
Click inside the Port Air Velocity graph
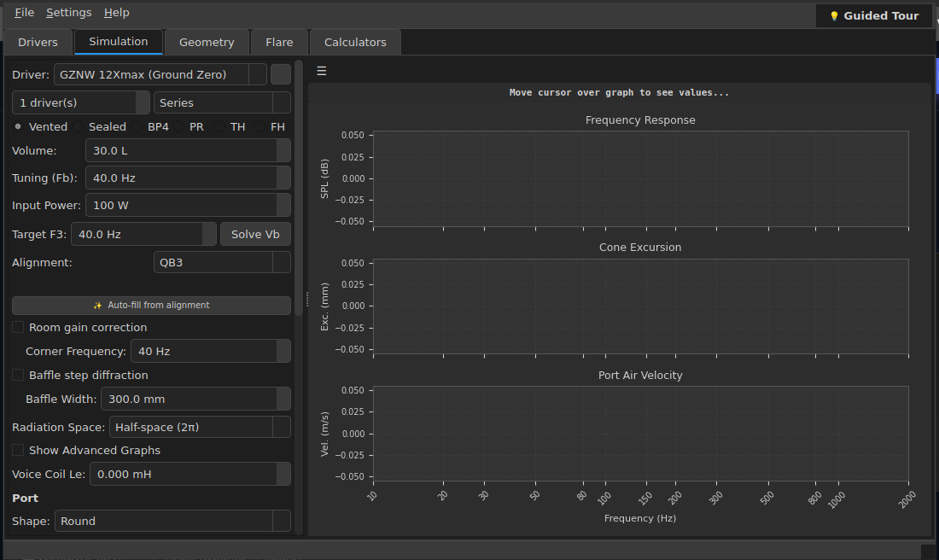(641, 434)
